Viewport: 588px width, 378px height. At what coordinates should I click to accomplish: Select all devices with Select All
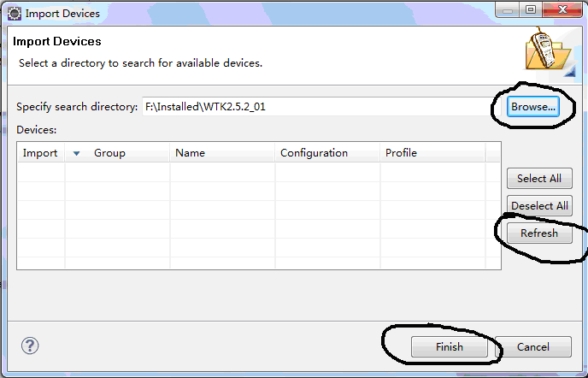pos(539,178)
